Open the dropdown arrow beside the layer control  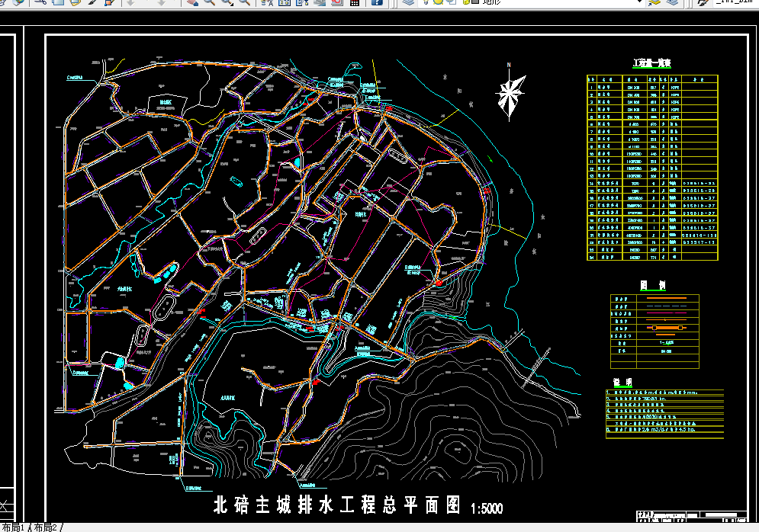(x=639, y=3)
